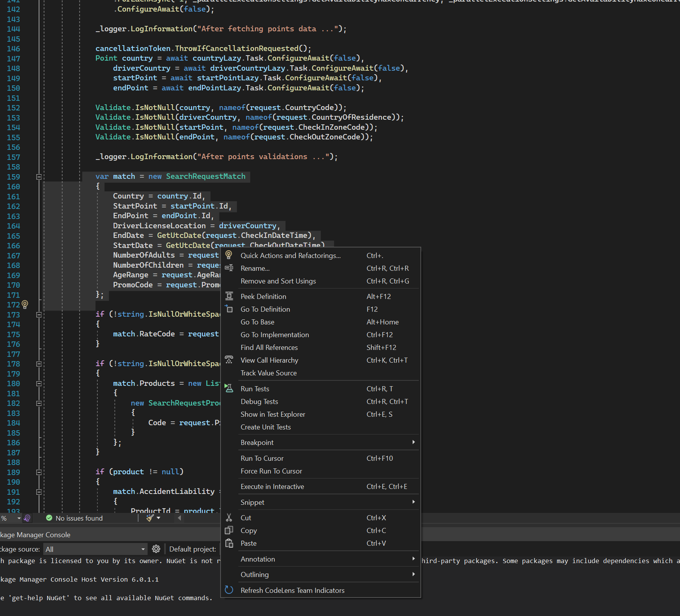Click the Quick Actions lightbulb icon in menu
Viewport: 680px width, 616px height.
click(x=229, y=255)
